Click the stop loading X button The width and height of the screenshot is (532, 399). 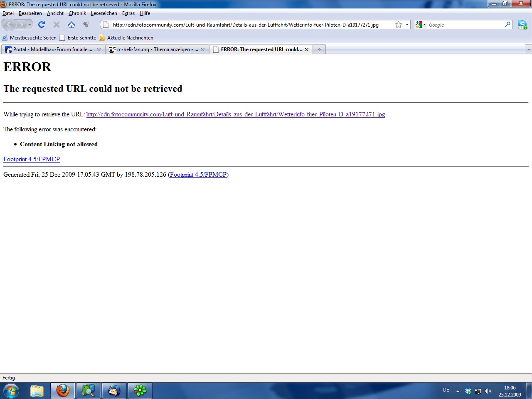[x=57, y=25]
